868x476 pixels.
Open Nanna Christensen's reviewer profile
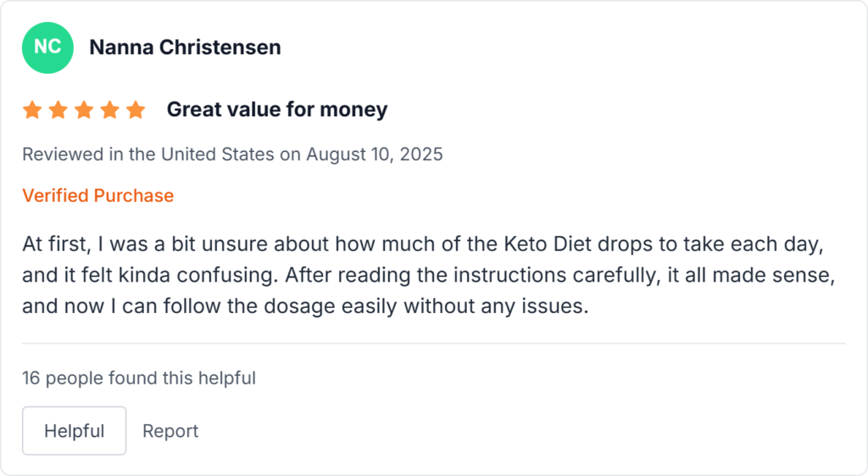[x=185, y=48]
